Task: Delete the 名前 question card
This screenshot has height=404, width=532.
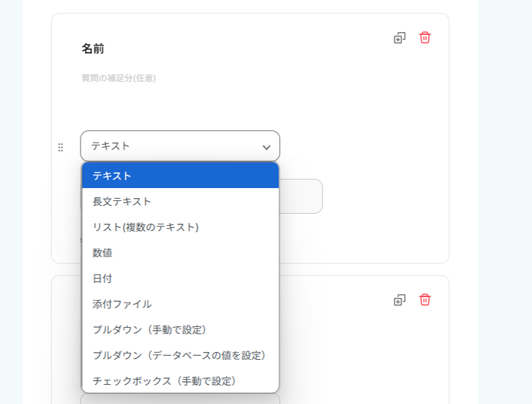Action: pos(425,38)
